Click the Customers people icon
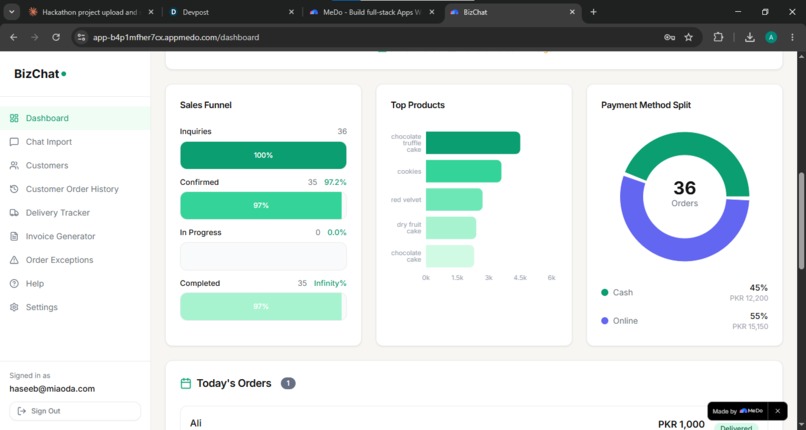This screenshot has height=430, width=806. tap(14, 165)
